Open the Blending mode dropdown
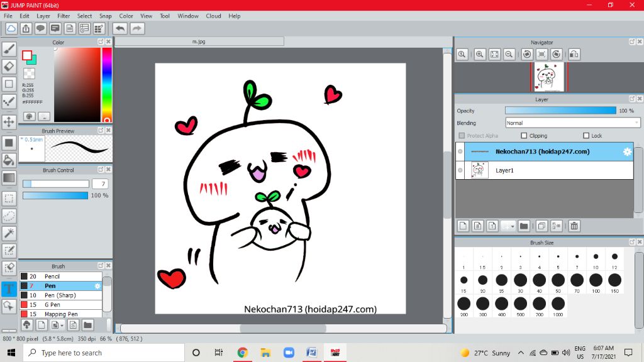Image resolution: width=644 pixels, height=362 pixels. tap(572, 123)
